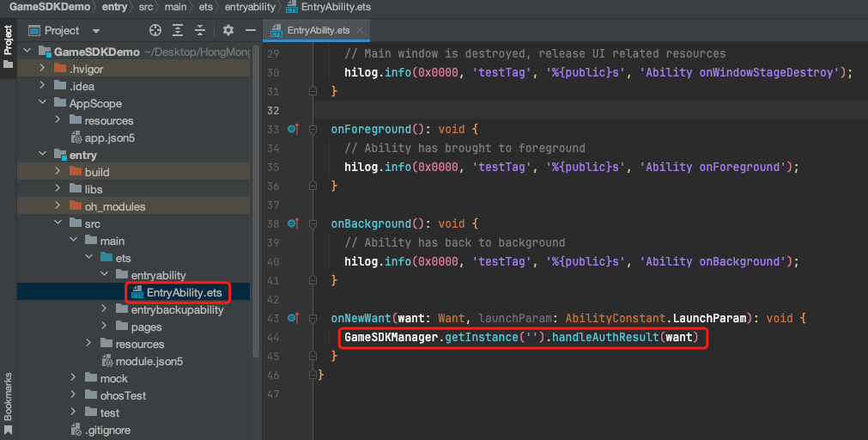Expand the pages folder
This screenshot has width=868, height=440.
105,327
